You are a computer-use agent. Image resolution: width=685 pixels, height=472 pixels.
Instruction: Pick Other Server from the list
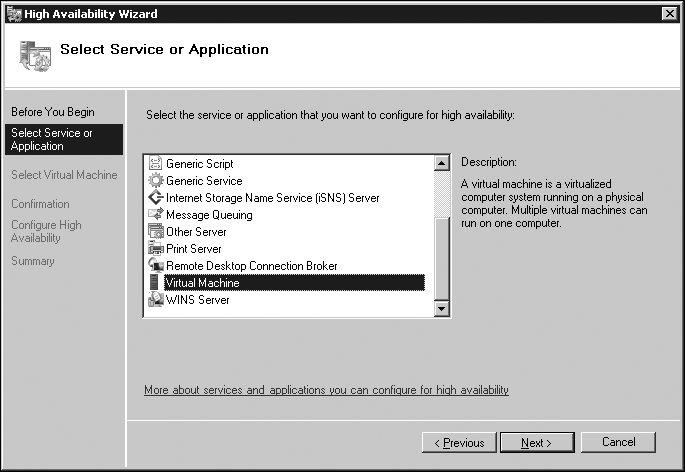(x=196, y=232)
